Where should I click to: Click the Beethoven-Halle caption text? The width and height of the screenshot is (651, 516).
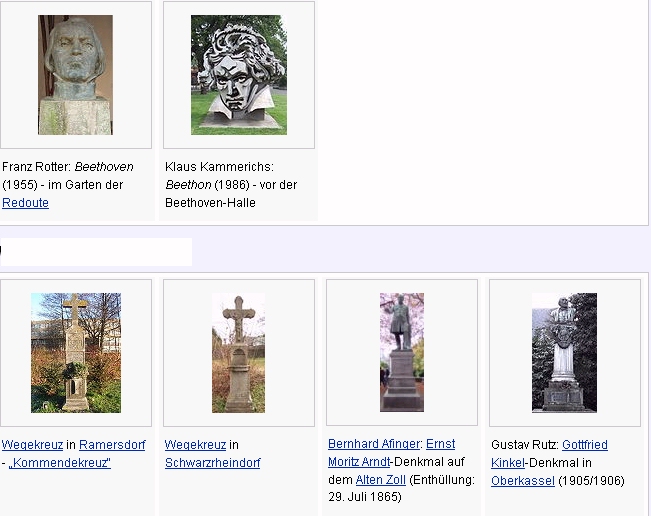[x=210, y=203]
